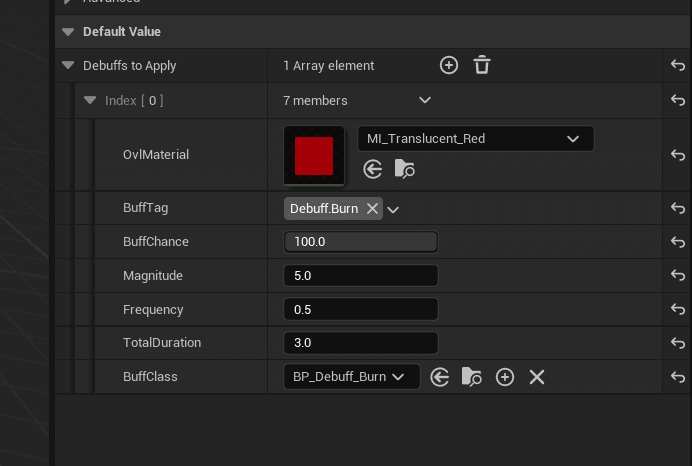Collapse the Index [0] element
The height and width of the screenshot is (466, 692).
coord(90,100)
